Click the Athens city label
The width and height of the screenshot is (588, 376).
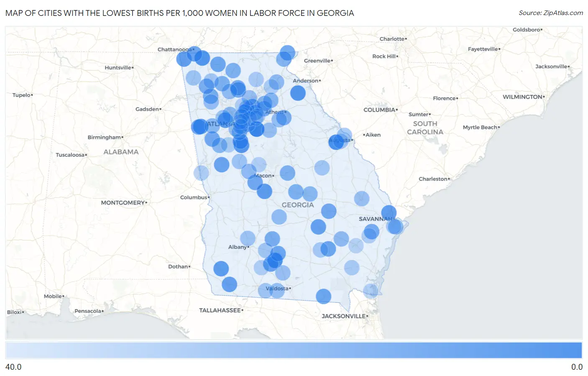click(274, 112)
